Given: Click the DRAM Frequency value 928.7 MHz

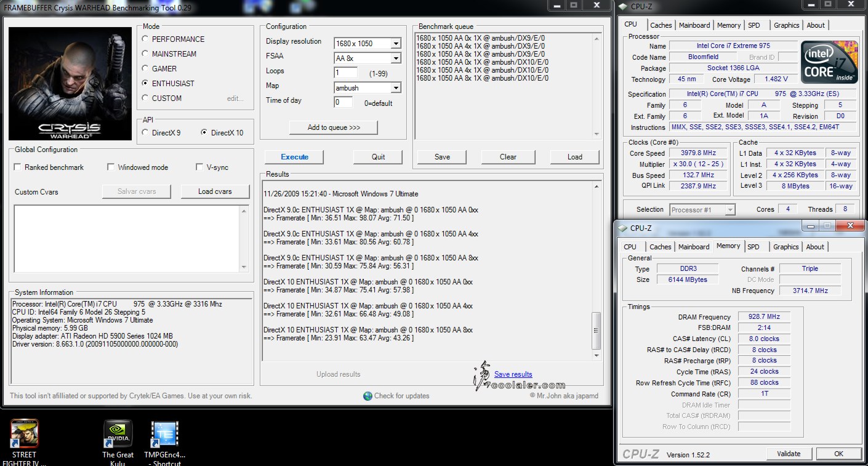Looking at the screenshot, I should point(764,317).
